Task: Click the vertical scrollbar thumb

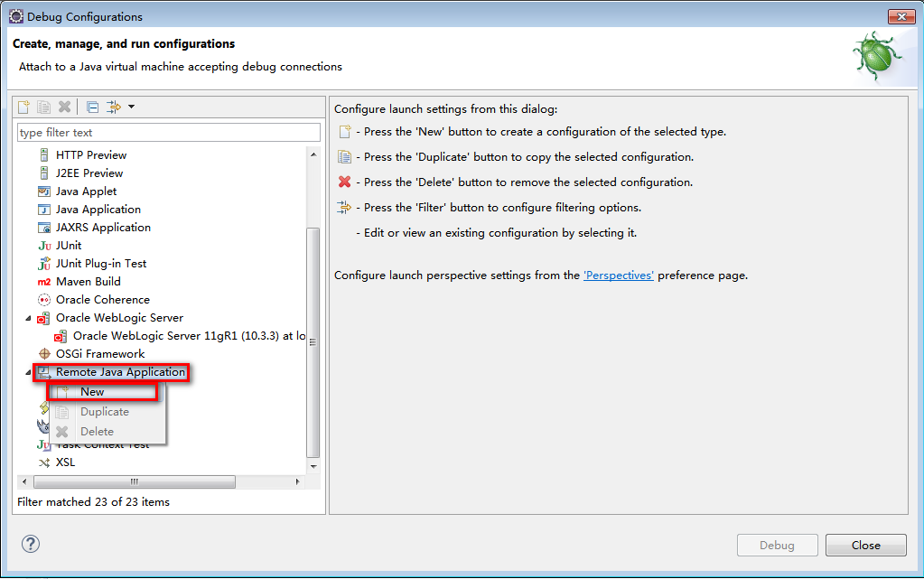Action: (x=313, y=342)
